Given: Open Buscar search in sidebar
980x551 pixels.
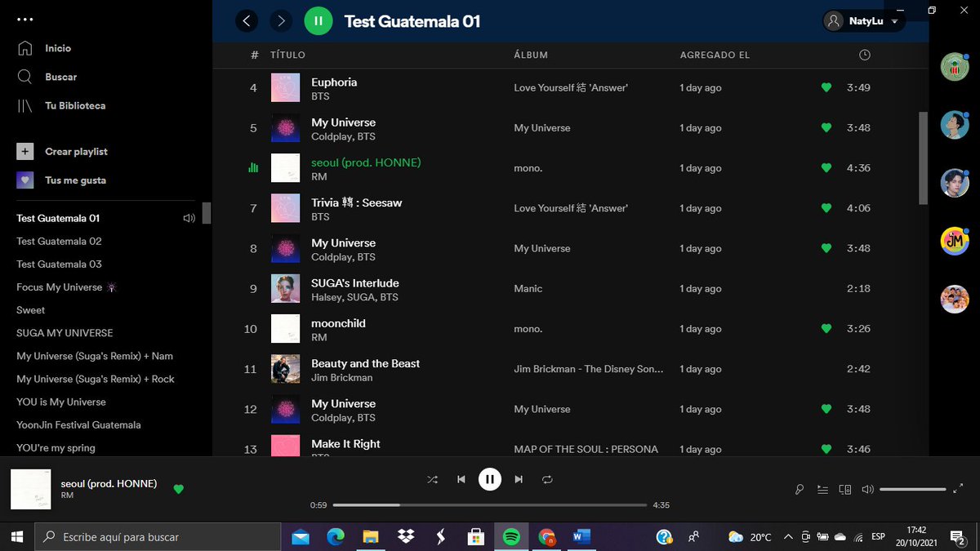Looking at the screenshot, I should (x=47, y=77).
